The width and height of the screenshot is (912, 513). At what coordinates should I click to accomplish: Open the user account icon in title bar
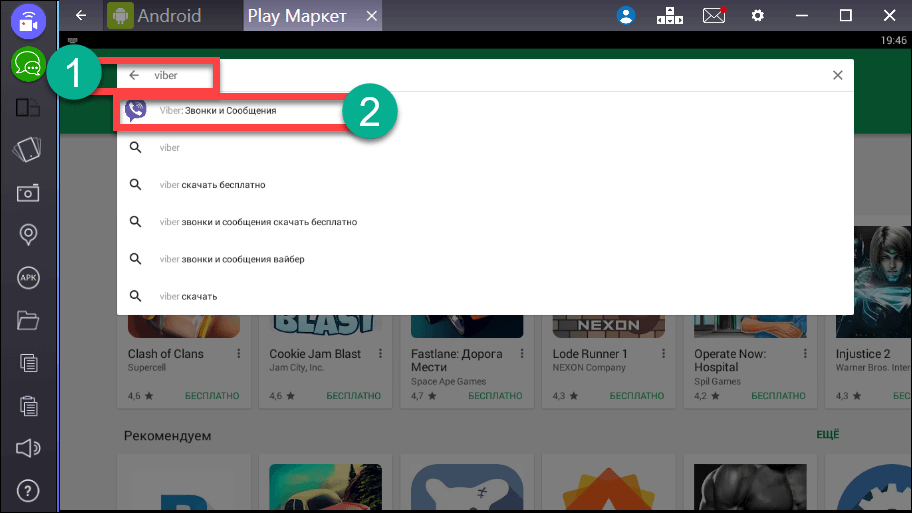pyautogui.click(x=626, y=16)
